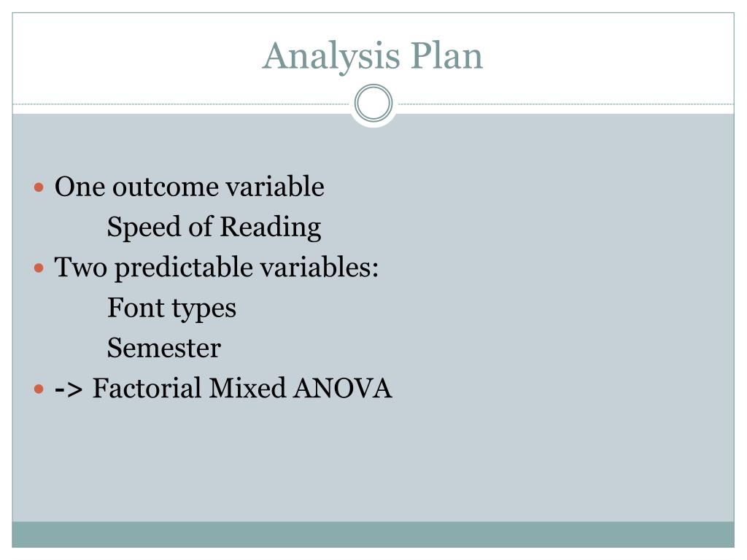The height and width of the screenshot is (560, 747).
Task: Click the 'One outcome variable' text
Action: point(190,186)
